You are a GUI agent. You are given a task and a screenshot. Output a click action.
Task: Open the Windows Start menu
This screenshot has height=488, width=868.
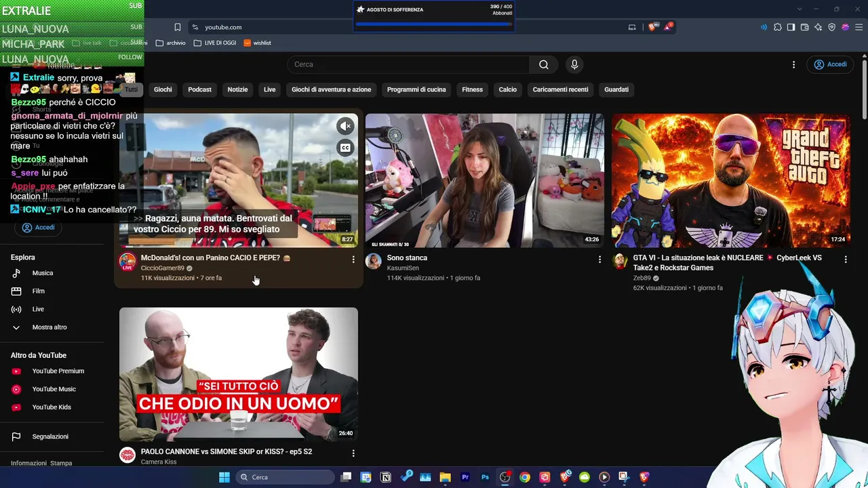coord(224,477)
